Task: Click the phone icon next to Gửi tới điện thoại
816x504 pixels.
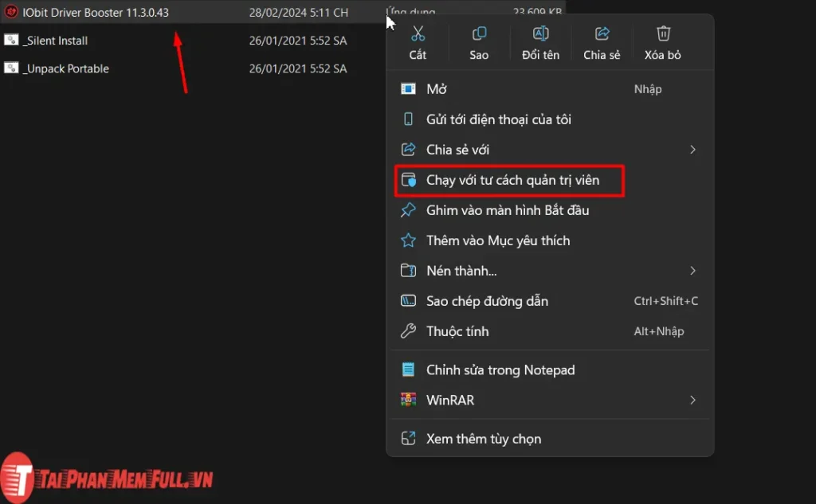Action: point(409,119)
